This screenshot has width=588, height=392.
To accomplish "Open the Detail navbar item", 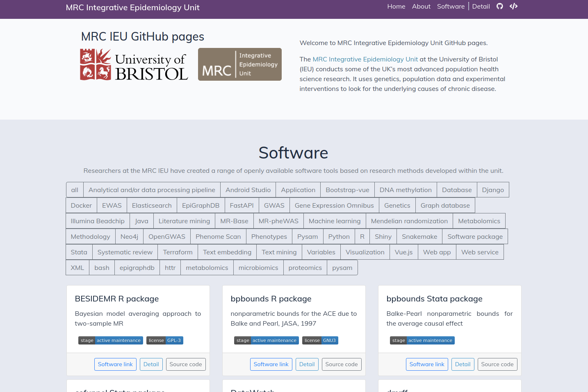I will [x=481, y=7].
